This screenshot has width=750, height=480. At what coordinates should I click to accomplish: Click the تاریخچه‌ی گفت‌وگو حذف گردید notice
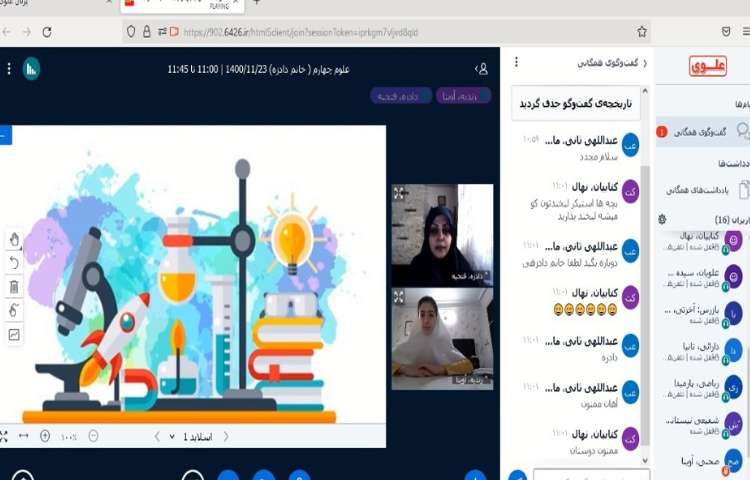575,104
